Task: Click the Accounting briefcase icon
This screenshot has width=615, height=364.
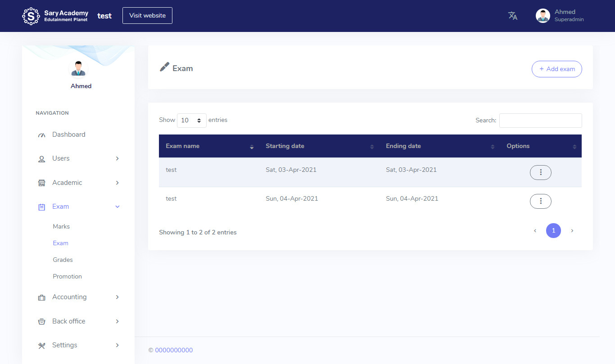Action: [42, 297]
